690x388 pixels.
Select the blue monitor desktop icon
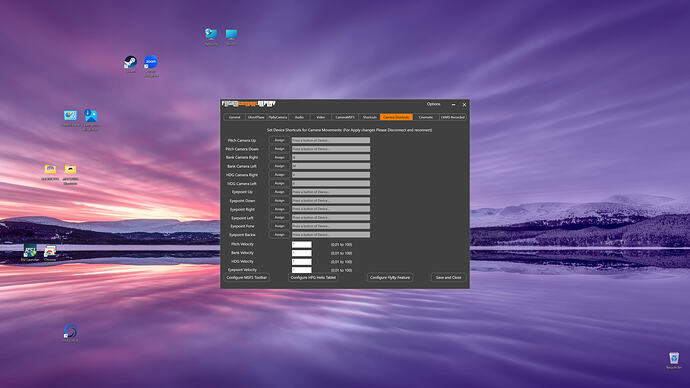click(231, 34)
